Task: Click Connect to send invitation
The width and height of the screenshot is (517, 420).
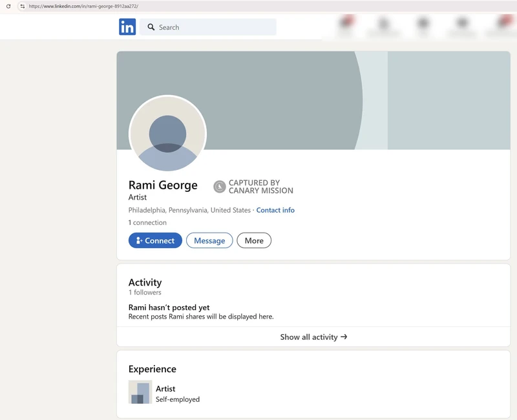Action: click(155, 240)
